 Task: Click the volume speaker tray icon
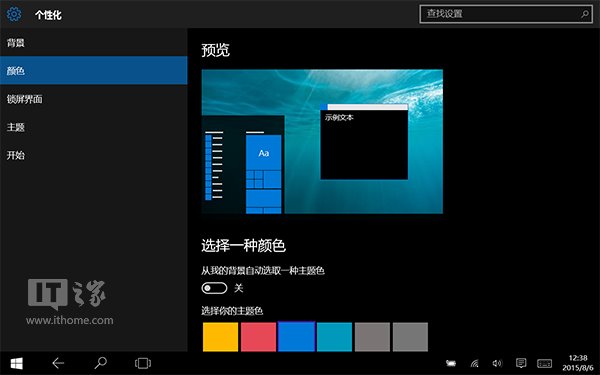pos(497,363)
